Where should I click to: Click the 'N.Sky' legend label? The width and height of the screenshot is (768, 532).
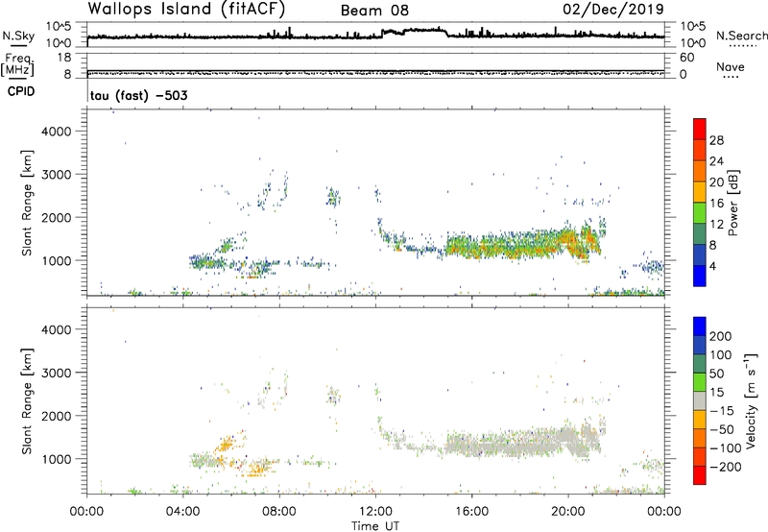point(18,36)
